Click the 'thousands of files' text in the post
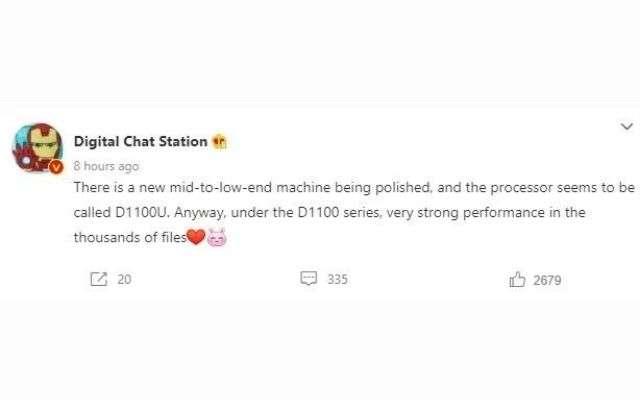The image size is (640, 400). click(130, 238)
